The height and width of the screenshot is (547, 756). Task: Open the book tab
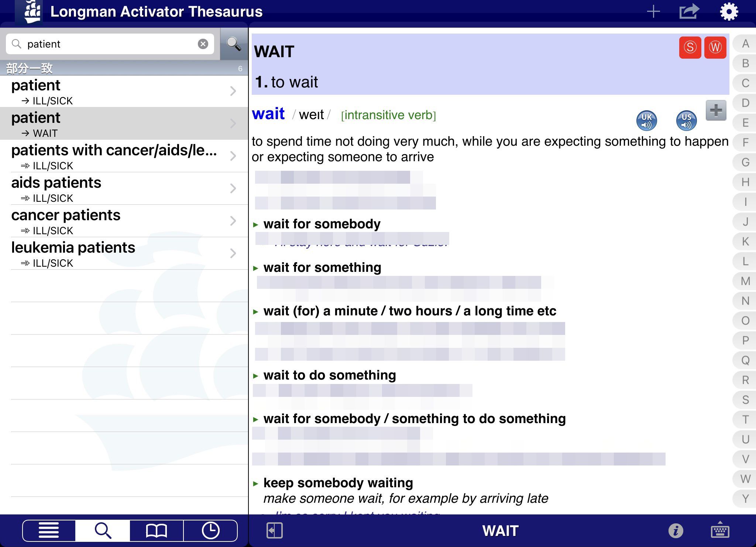point(157,531)
